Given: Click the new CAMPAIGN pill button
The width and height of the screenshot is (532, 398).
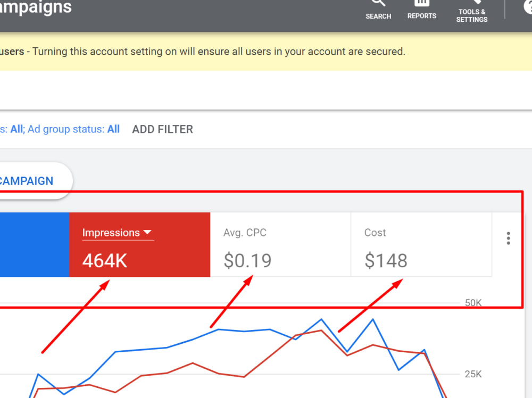Looking at the screenshot, I should [x=36, y=181].
